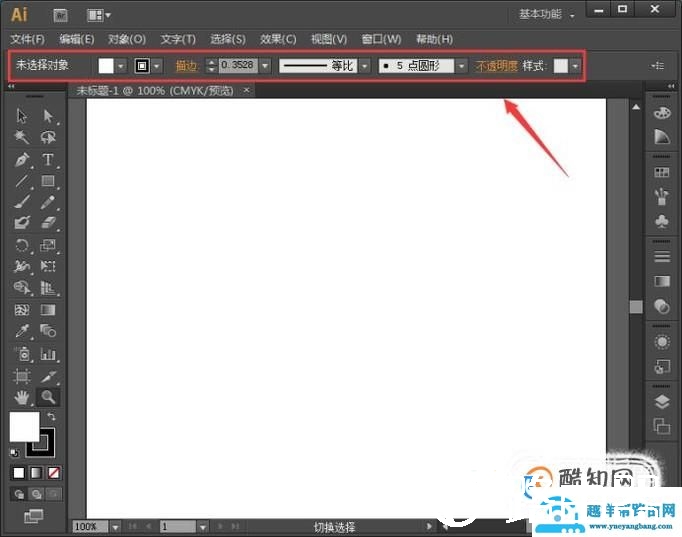This screenshot has height=537, width=682.
Task: Open the Arrange Documents dropdown
Action: [x=99, y=16]
